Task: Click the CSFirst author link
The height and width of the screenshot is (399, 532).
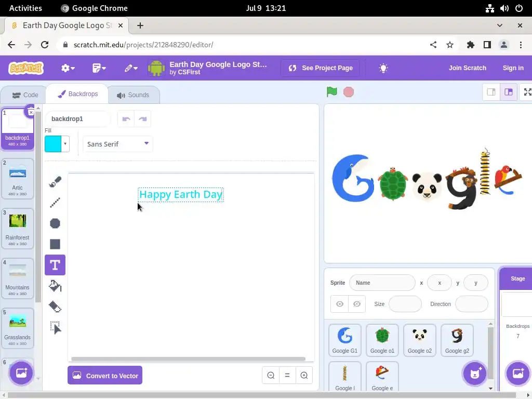Action: 189,72
